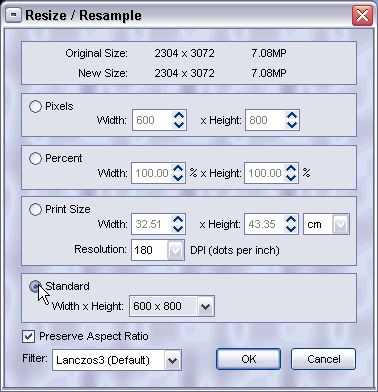Increase Print Size Width up arrow
378x392 pixels.
tap(178, 219)
